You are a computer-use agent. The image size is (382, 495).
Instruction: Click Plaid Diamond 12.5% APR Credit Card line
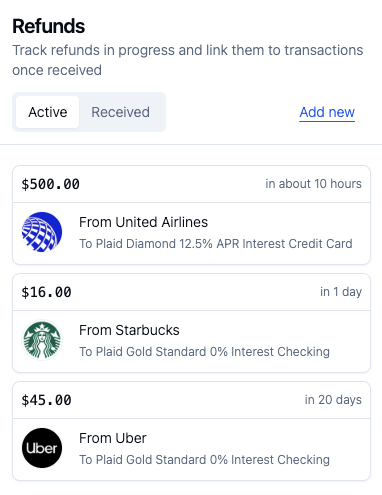tap(216, 244)
